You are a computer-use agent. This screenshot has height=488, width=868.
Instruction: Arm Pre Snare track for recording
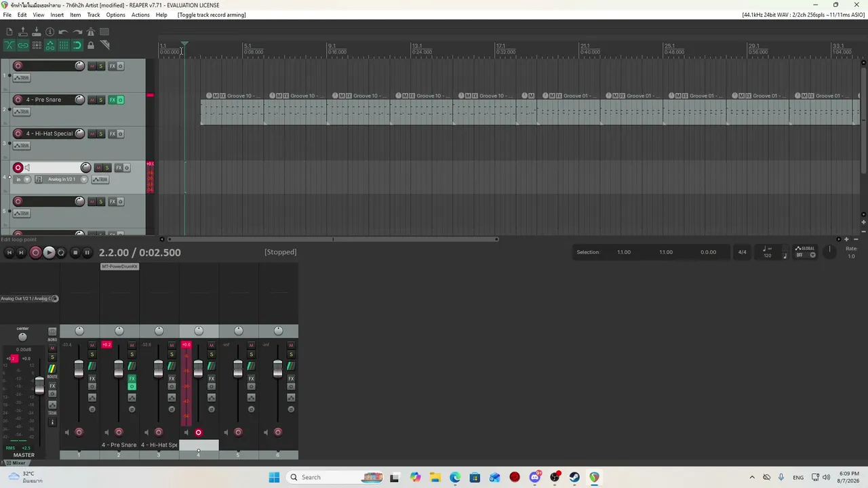(x=18, y=100)
